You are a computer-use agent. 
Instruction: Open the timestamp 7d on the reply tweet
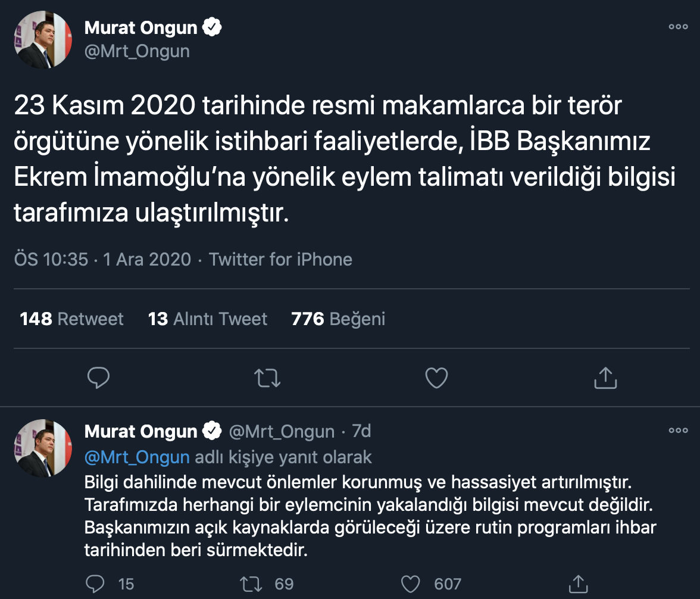tap(362, 430)
